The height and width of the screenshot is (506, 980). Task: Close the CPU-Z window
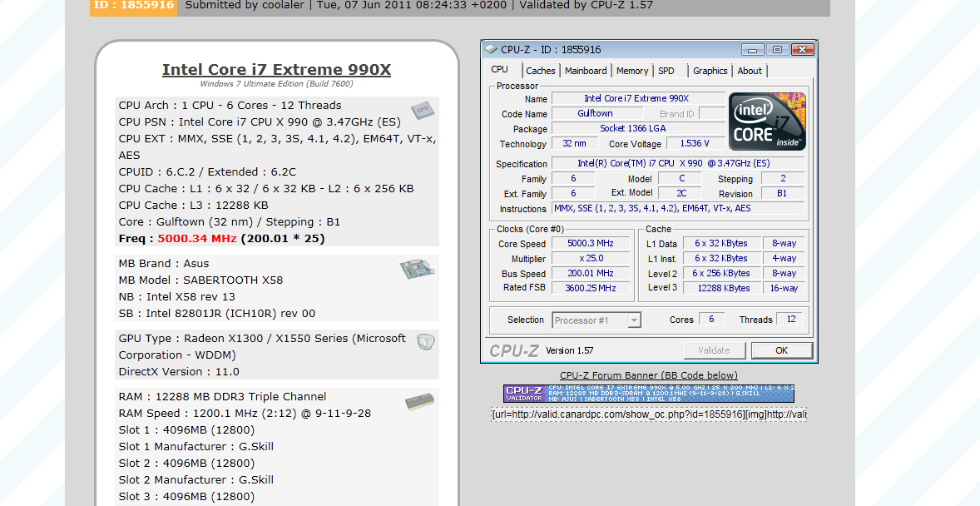(803, 49)
